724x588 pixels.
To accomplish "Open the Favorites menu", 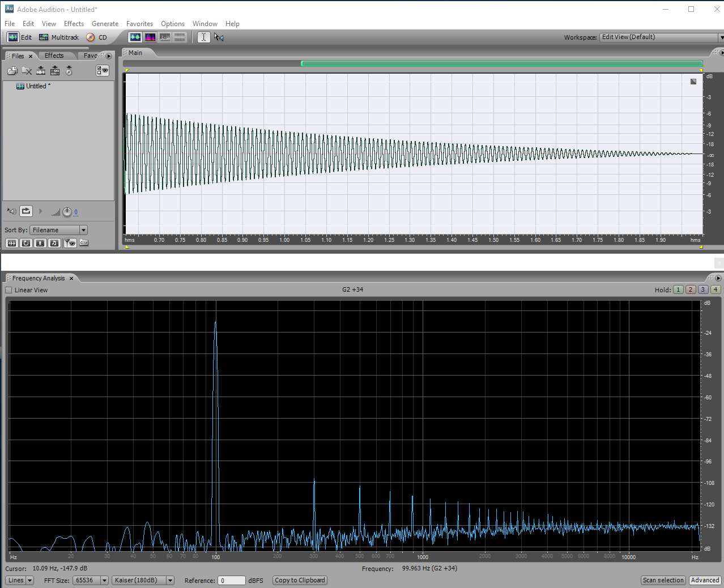I will pyautogui.click(x=139, y=24).
